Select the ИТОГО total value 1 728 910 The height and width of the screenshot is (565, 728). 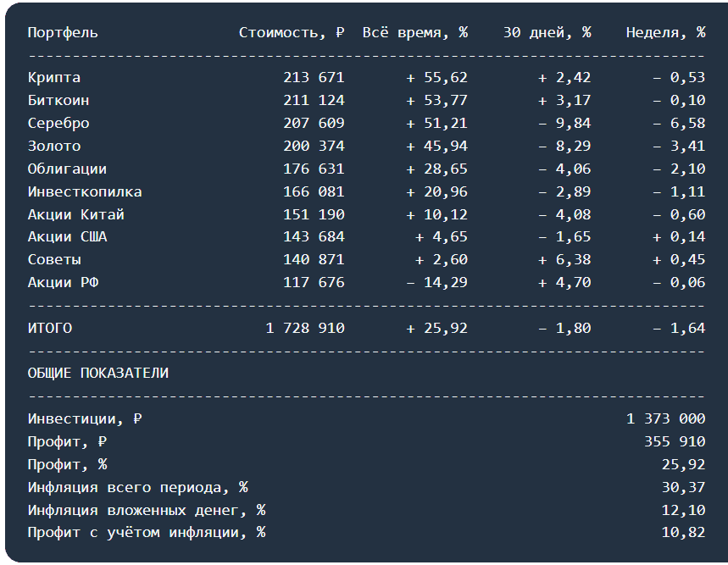(x=305, y=328)
